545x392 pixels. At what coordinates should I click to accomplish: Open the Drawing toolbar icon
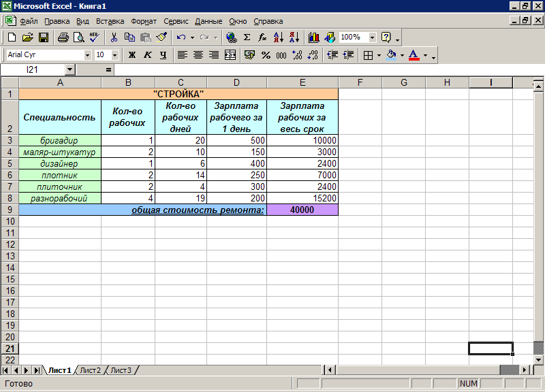(330, 37)
